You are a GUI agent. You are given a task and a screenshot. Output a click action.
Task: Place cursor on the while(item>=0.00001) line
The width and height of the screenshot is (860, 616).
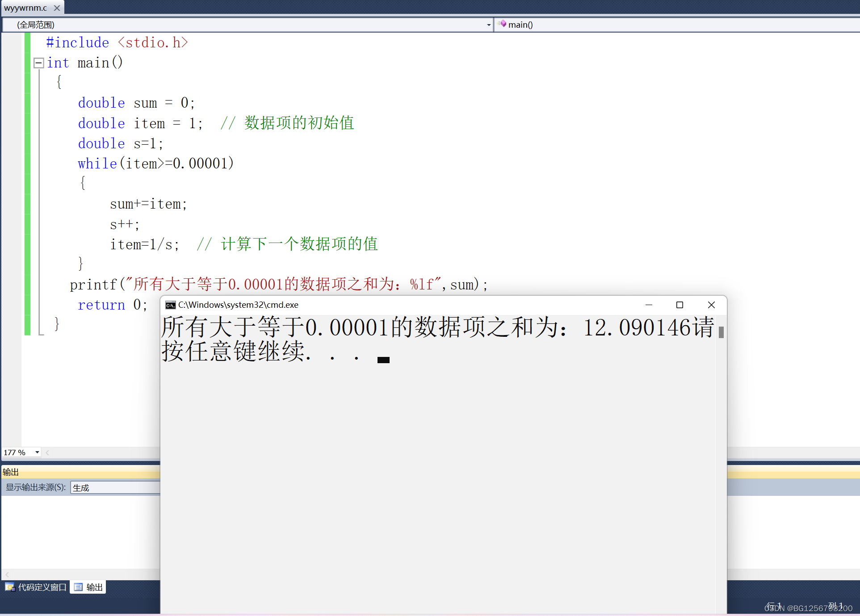pos(155,164)
